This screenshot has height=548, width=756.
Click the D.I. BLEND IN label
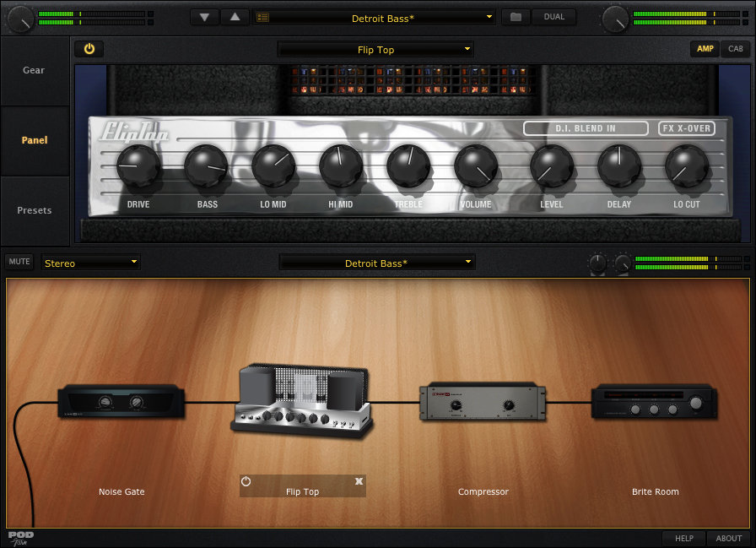pos(586,128)
